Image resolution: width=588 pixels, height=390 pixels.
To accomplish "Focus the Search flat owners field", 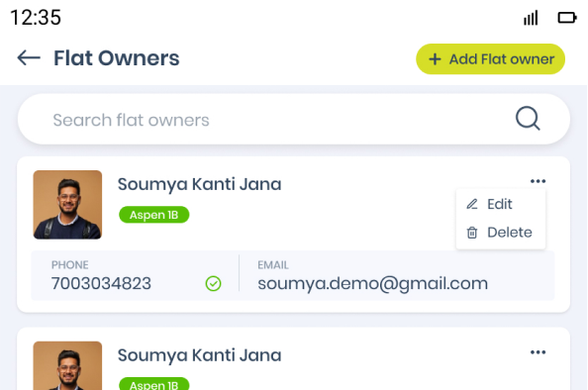I will click(x=294, y=119).
